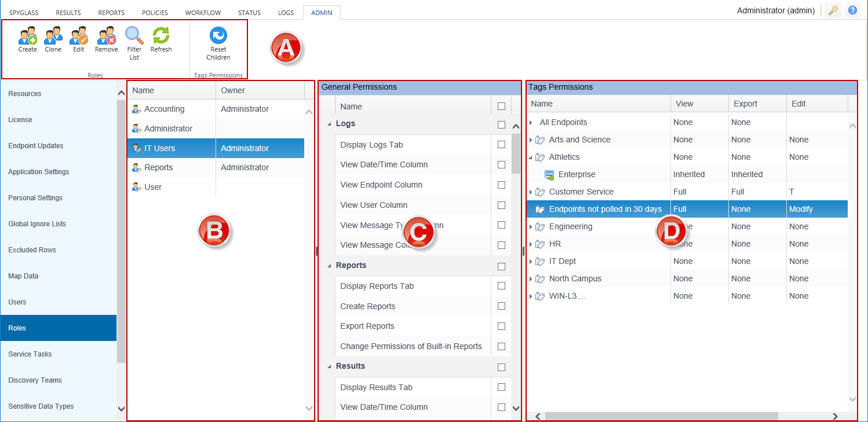Switch to the POLICIES tab
The height and width of the screenshot is (422, 868).
coord(155,12)
